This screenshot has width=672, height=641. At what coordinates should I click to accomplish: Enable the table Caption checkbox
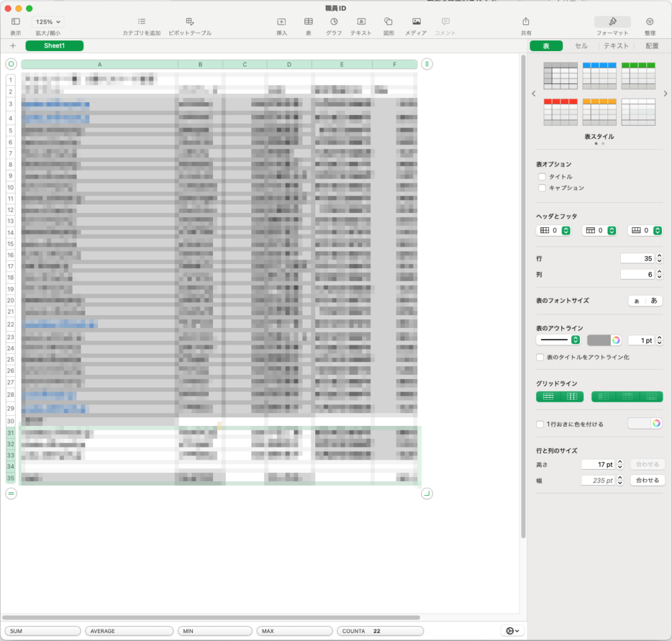(x=542, y=188)
